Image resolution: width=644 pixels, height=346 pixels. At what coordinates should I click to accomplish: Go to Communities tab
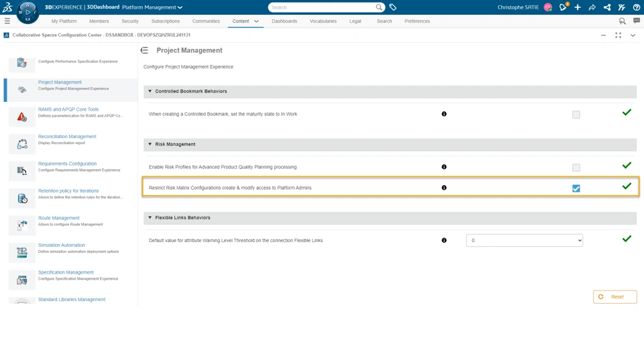click(x=206, y=21)
